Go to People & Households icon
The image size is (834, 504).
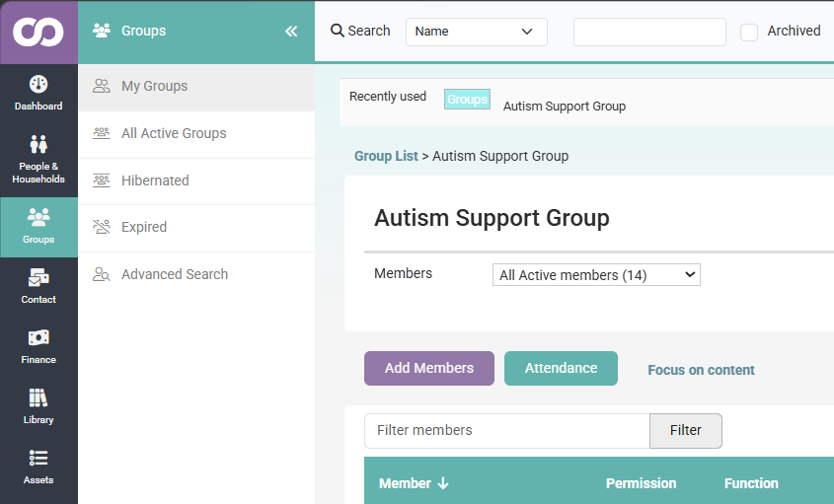point(38,144)
